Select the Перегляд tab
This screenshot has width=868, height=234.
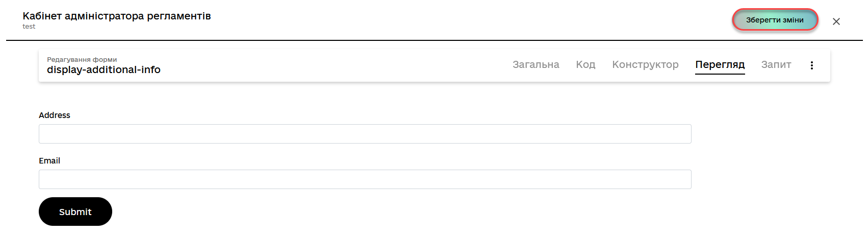point(720,64)
